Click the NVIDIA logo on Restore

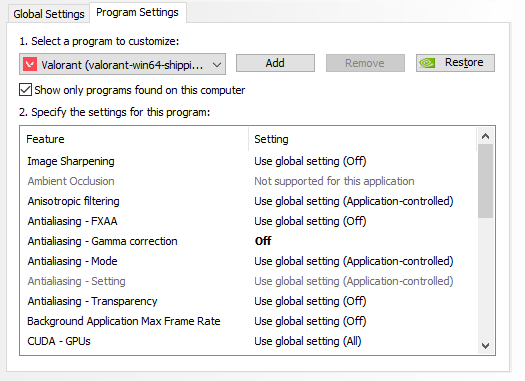pyautogui.click(x=427, y=63)
